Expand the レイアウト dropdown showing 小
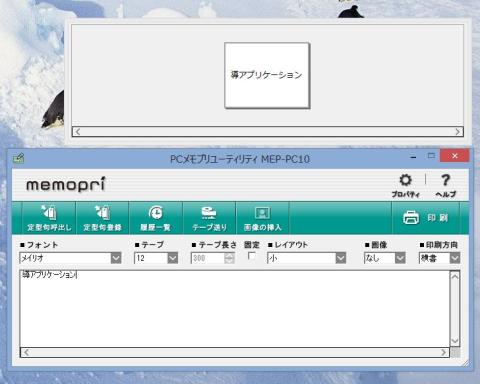This screenshot has height=384, width=480. click(341, 258)
